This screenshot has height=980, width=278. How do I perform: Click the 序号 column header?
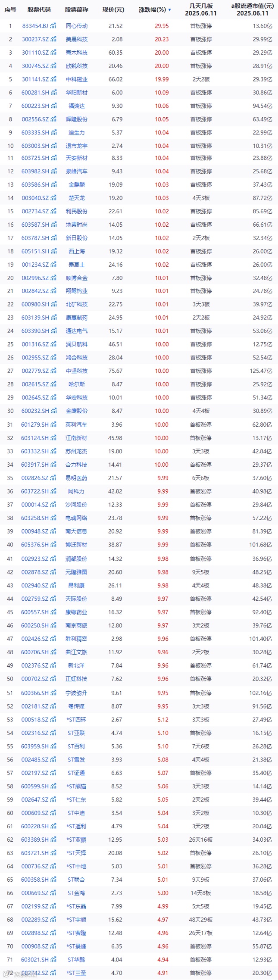click(x=10, y=9)
